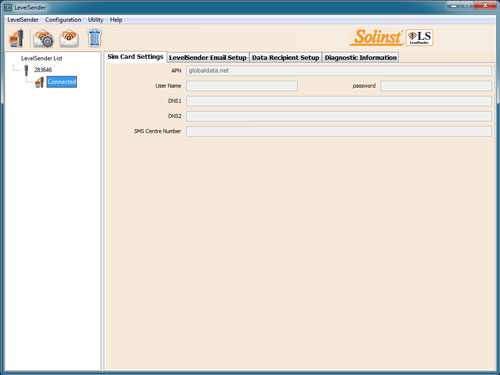Open the LevelSender menu
Viewport: 500px width, 375px height.
click(x=23, y=20)
